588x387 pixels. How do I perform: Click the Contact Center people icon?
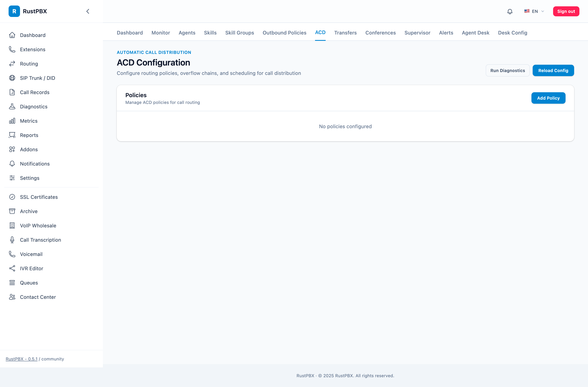(x=12, y=297)
